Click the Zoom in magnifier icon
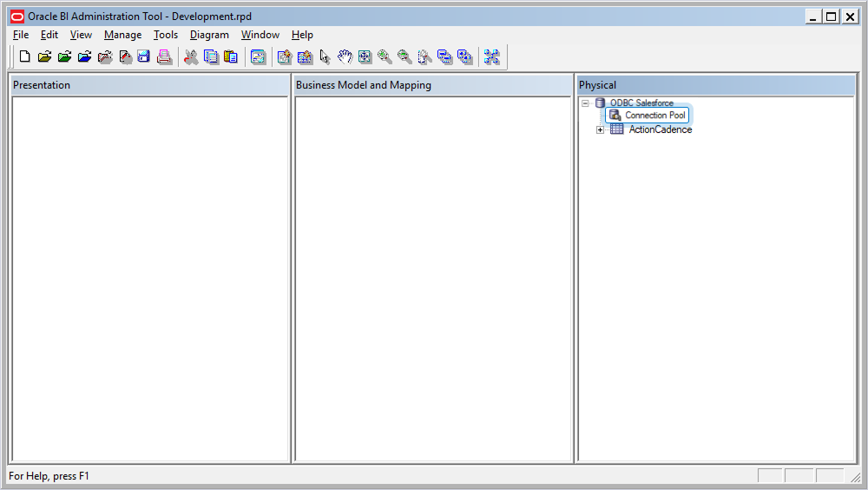This screenshot has height=490, width=868. (x=385, y=57)
